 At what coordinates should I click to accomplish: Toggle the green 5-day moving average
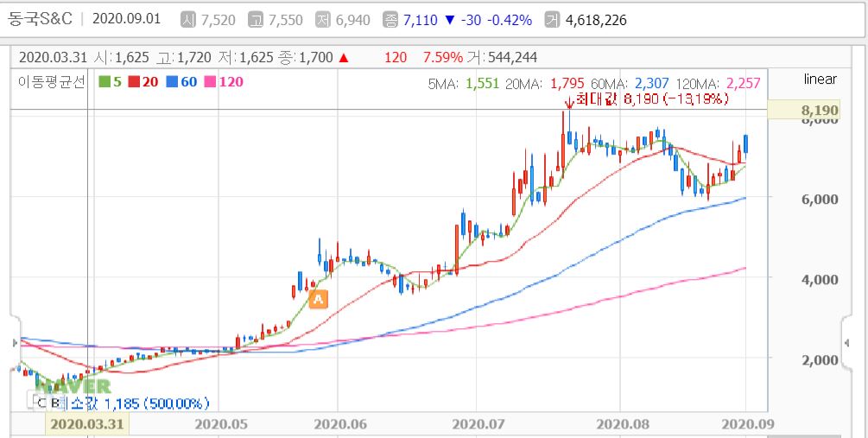[x=111, y=82]
